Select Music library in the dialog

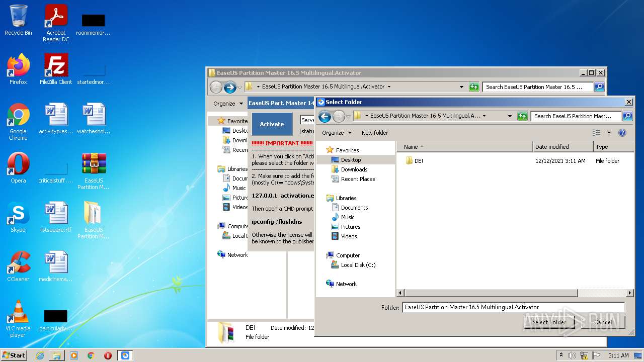pos(348,217)
